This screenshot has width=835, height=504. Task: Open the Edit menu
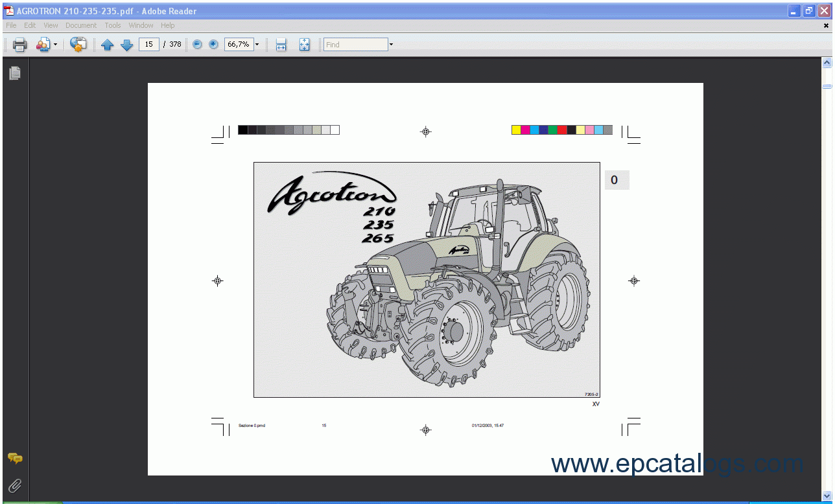(x=30, y=25)
